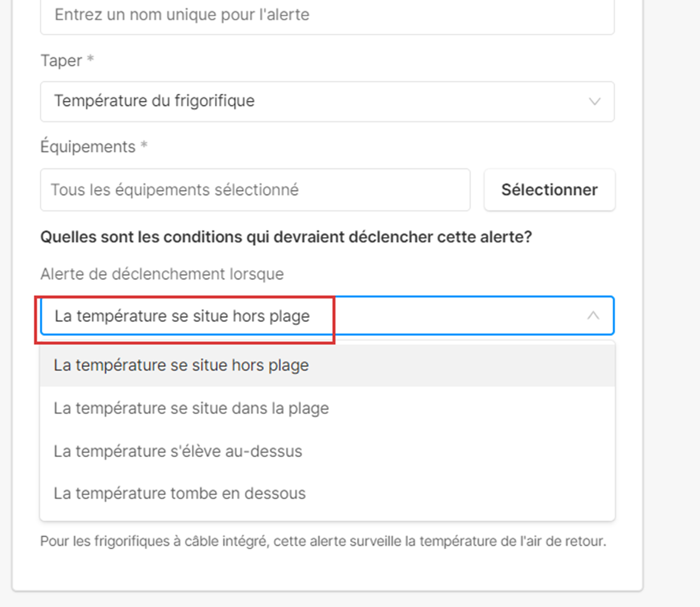Focus the Tous les équipements sélectionné field
This screenshot has width=700, height=607.
point(255,190)
